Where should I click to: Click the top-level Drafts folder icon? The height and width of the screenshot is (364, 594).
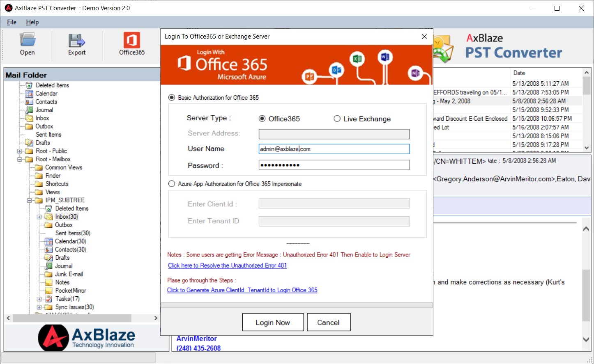pos(29,143)
